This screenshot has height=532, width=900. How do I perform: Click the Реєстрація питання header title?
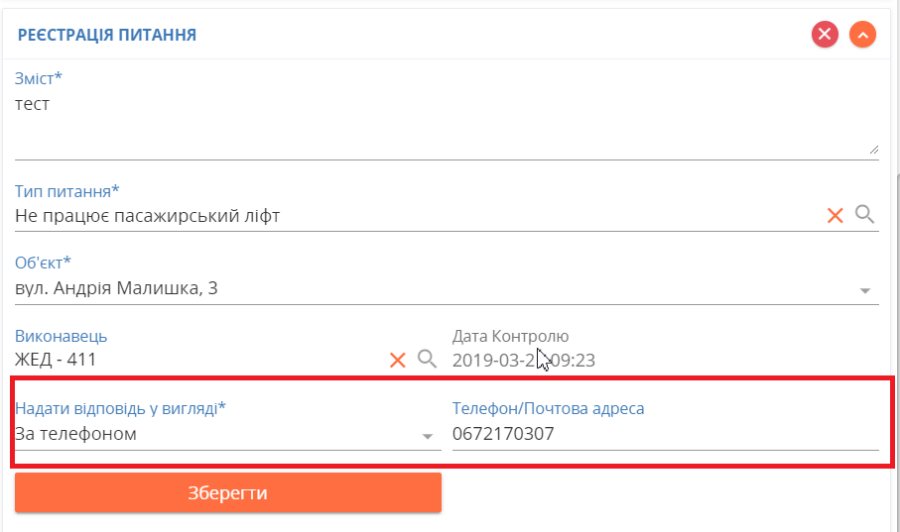tap(107, 35)
